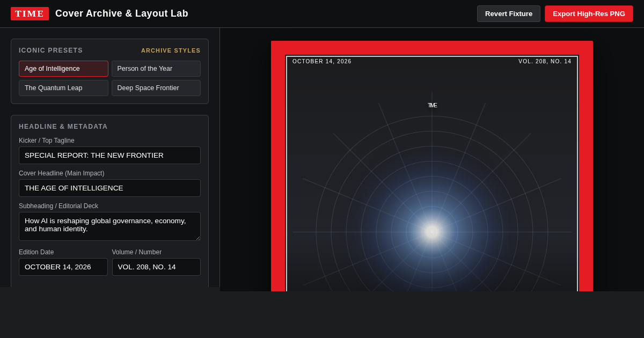Screen dimensions: 644x338
Task: Click the Cover Archive & Layout Lab title
Action: [122, 13]
